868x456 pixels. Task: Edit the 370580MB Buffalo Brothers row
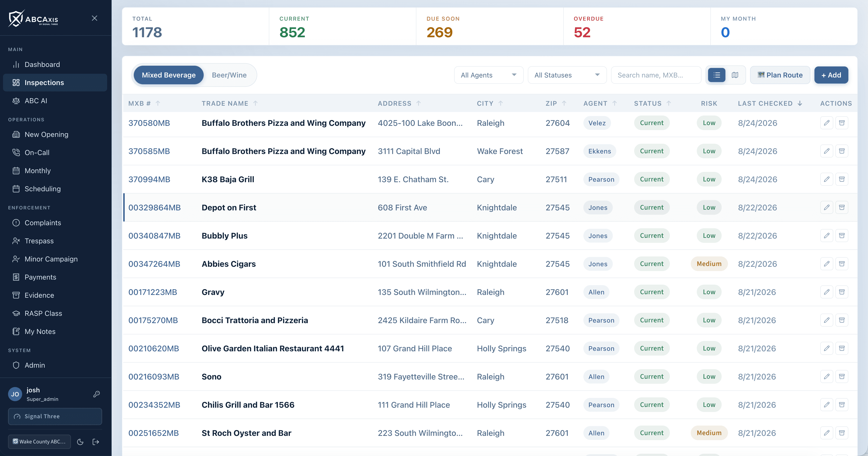827,123
